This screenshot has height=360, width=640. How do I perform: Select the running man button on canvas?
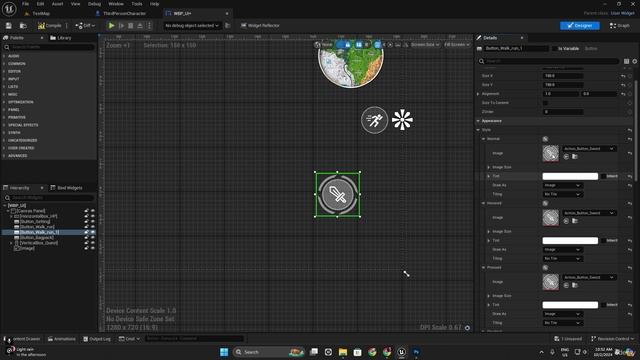[374, 120]
